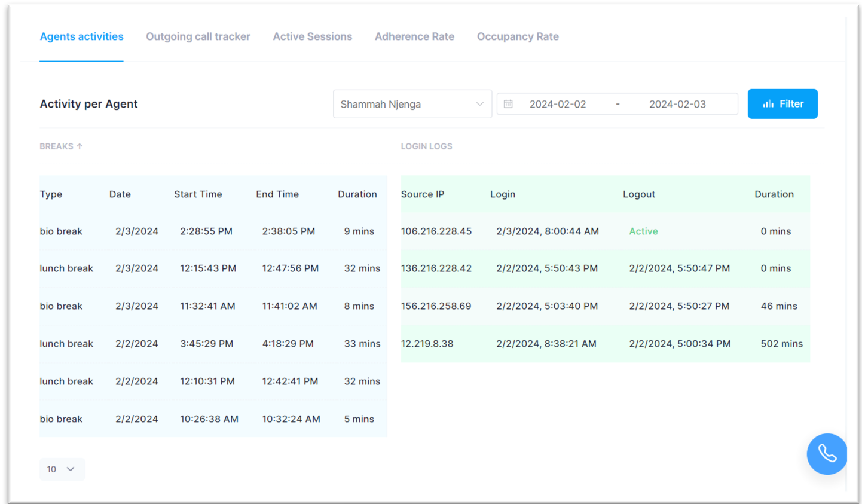Click the login logs Duration header
The image size is (862, 504).
(774, 194)
